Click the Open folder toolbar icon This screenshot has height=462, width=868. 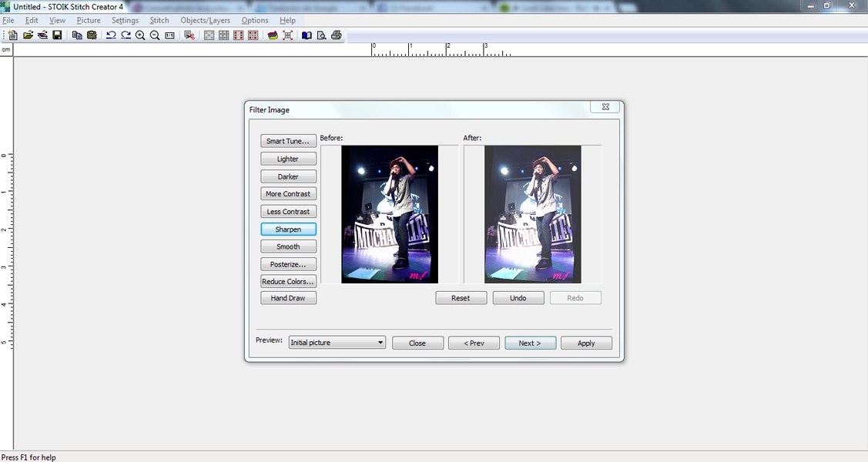28,35
